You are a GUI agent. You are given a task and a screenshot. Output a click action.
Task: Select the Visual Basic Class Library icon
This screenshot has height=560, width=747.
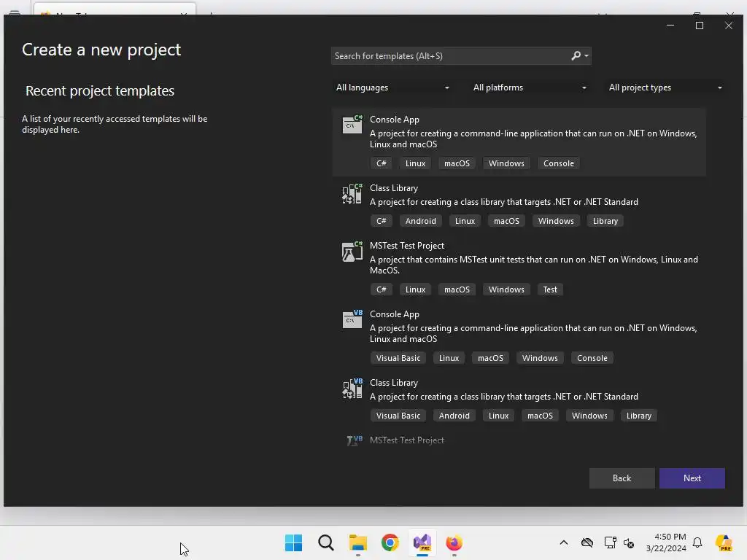pyautogui.click(x=352, y=388)
